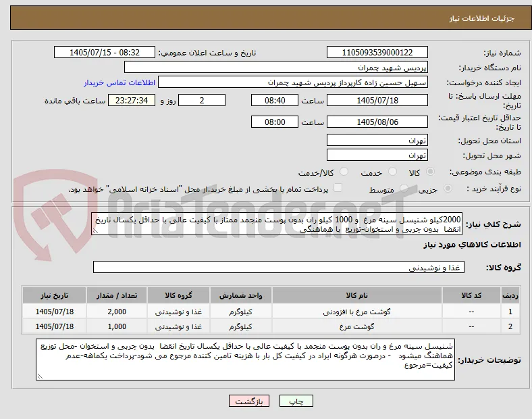Image resolution: width=532 pixels, height=419 pixels.
Task: Click the goods group cell of row 1
Action: click(x=178, y=312)
